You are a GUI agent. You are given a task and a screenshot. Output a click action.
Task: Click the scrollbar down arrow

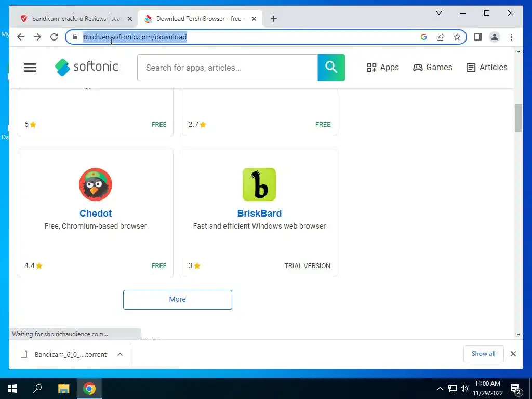518,335
